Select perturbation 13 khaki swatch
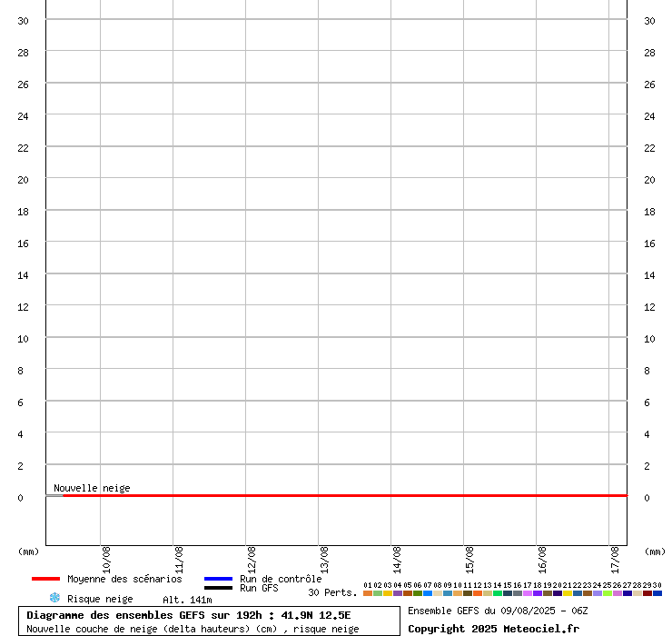This screenshot has height=636, width=672. pyautogui.click(x=488, y=593)
